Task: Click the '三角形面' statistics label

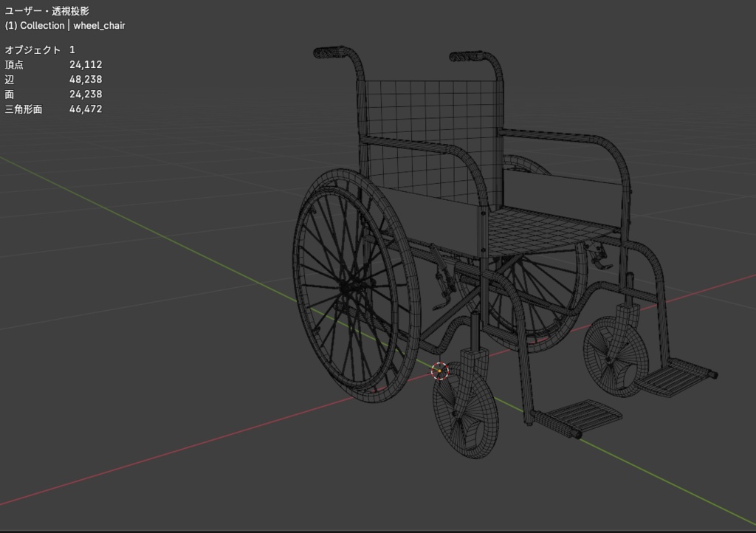Action: (24, 109)
